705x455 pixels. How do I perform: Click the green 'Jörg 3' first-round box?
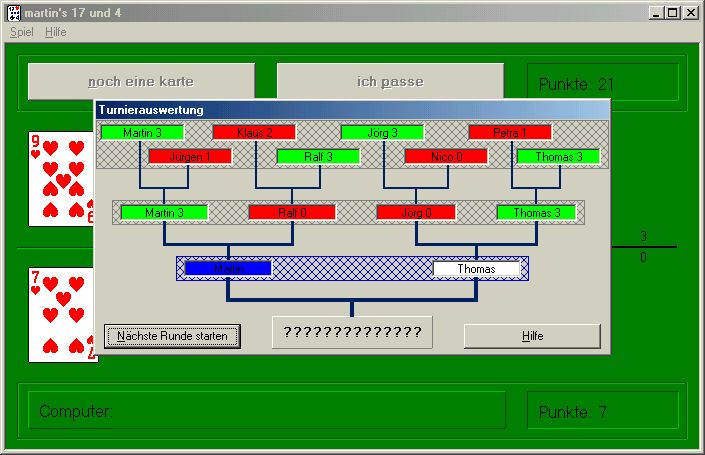(x=382, y=132)
